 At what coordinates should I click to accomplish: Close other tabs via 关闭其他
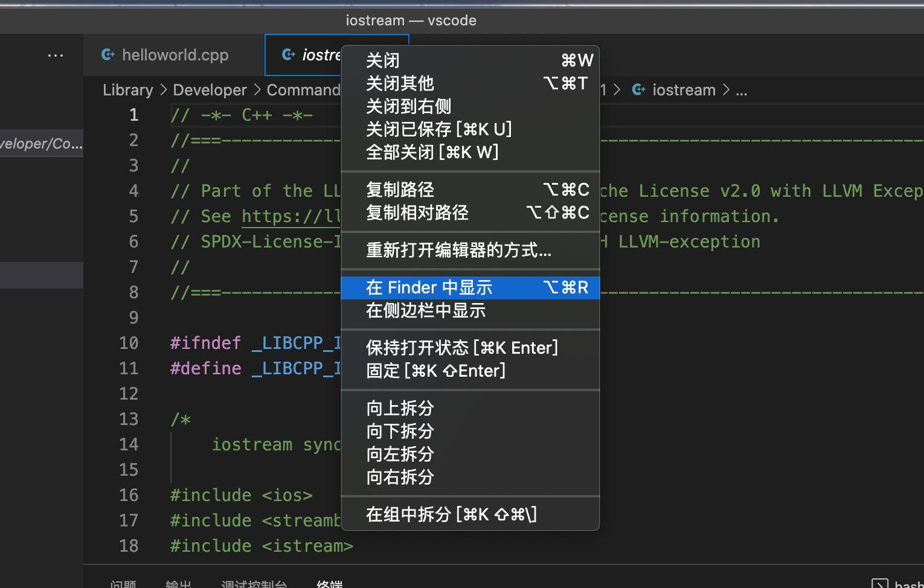(400, 83)
